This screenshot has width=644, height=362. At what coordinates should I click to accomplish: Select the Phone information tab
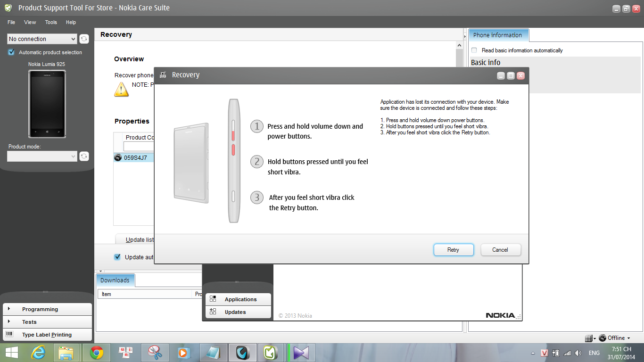[x=498, y=35]
